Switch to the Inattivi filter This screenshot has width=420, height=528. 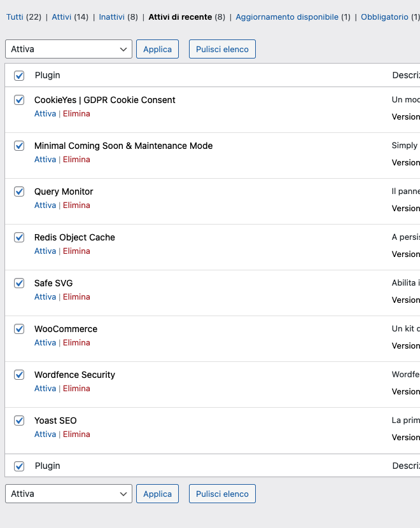(x=111, y=17)
